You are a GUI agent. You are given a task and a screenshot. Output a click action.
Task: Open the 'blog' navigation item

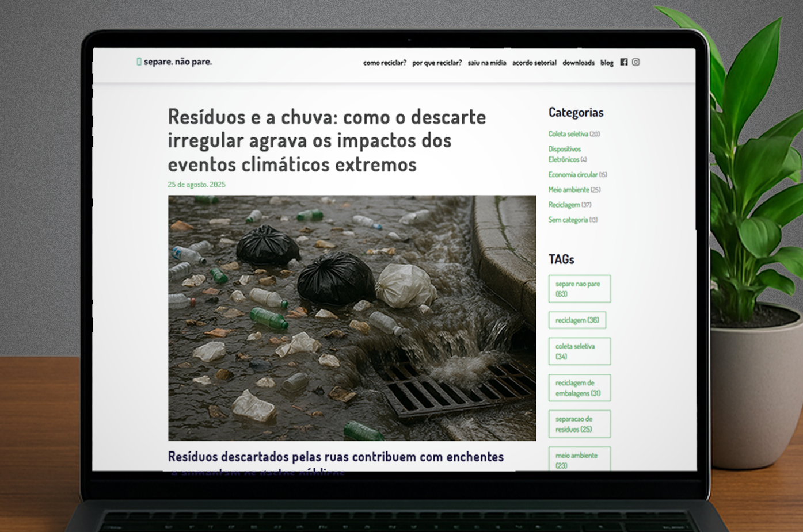click(607, 63)
